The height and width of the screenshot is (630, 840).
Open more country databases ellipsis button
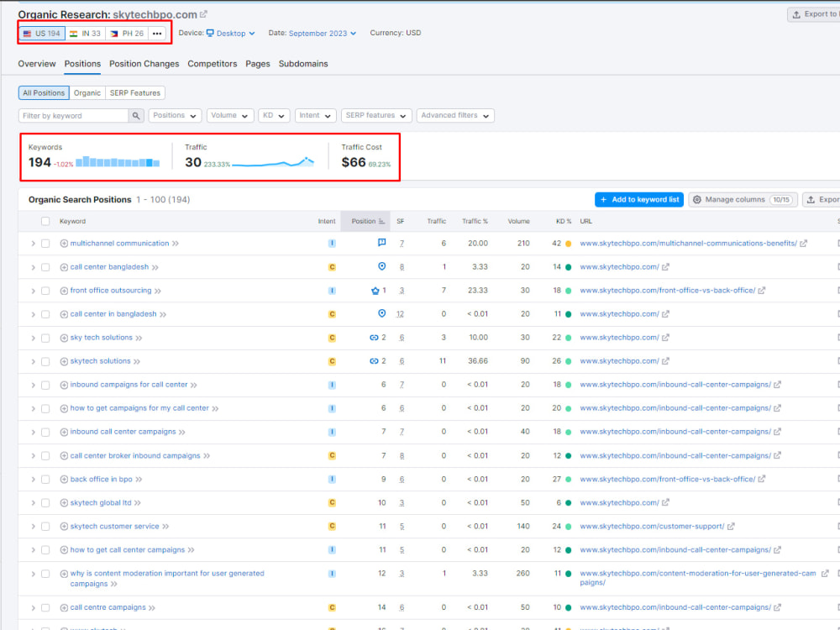tap(157, 34)
